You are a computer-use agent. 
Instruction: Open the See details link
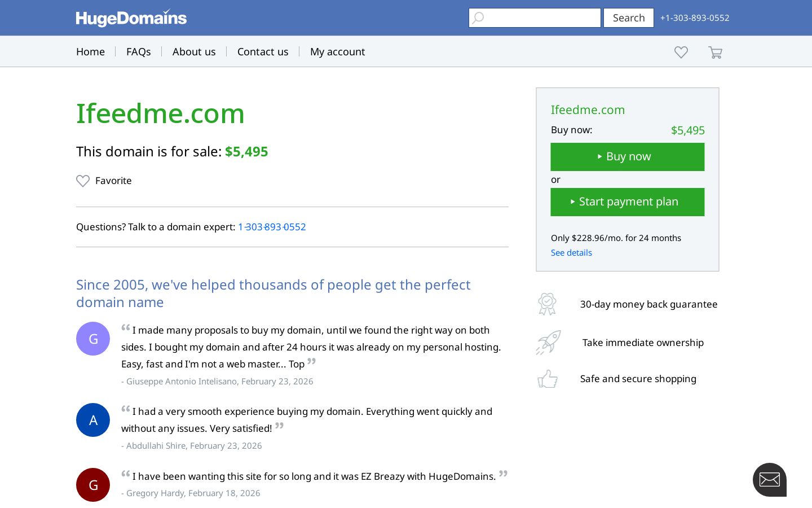coord(571,253)
